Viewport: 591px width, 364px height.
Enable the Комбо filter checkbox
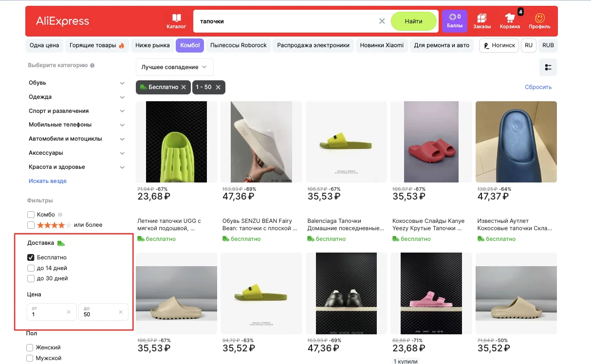pos(31,214)
